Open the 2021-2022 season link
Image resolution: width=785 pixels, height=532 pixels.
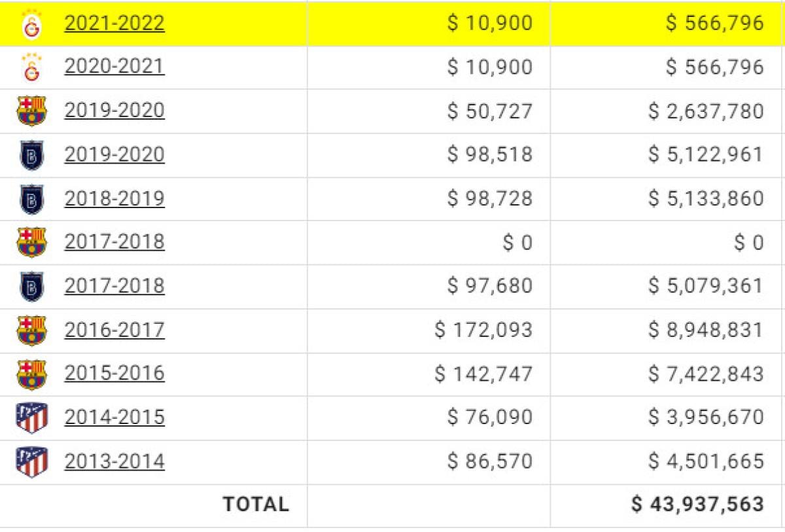pyautogui.click(x=114, y=24)
